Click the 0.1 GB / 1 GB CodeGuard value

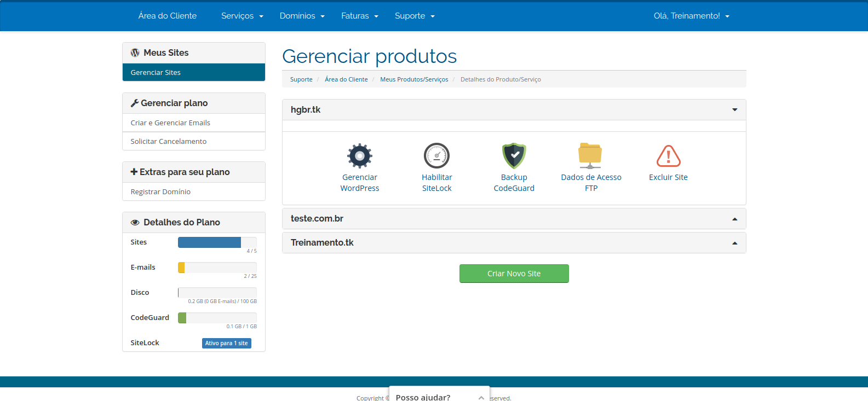[x=242, y=327]
